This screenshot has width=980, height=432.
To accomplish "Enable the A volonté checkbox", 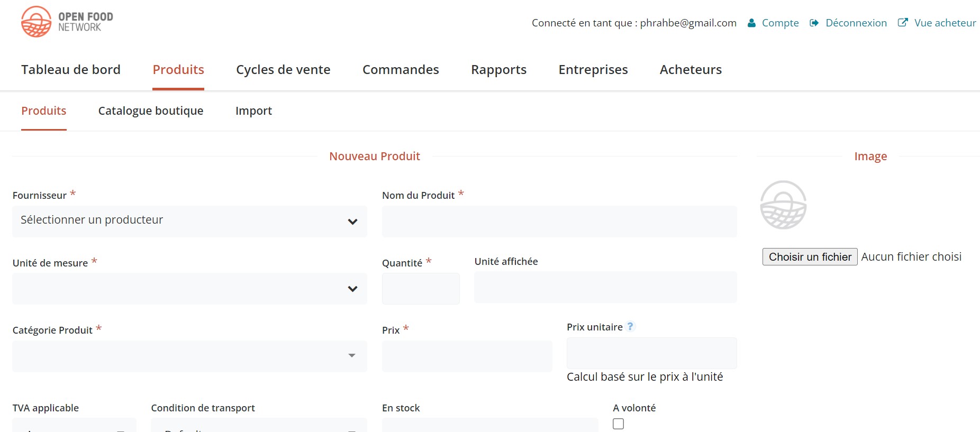I will [618, 424].
